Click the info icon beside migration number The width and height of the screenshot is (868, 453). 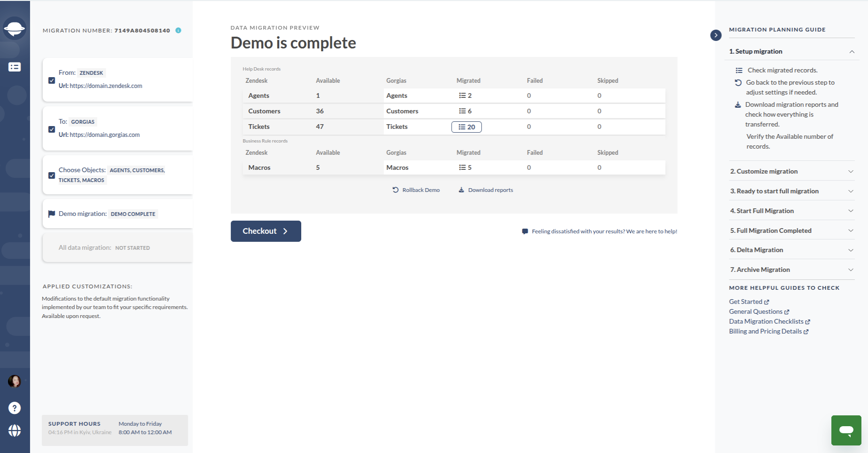178,31
